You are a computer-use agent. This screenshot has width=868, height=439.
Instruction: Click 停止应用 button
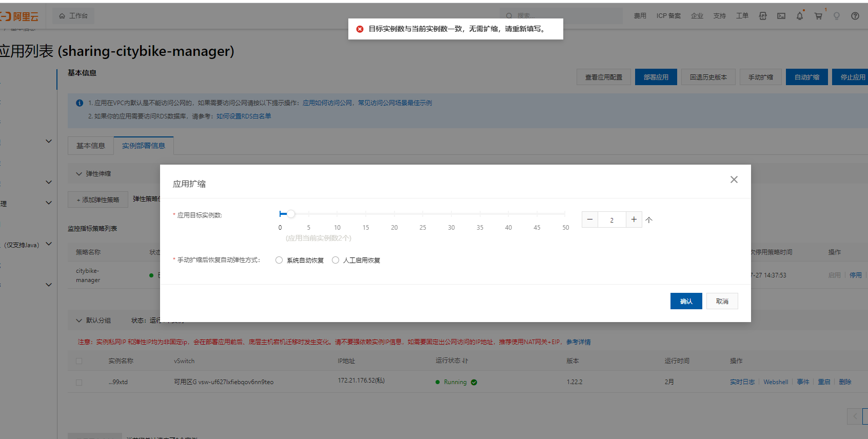(851, 77)
